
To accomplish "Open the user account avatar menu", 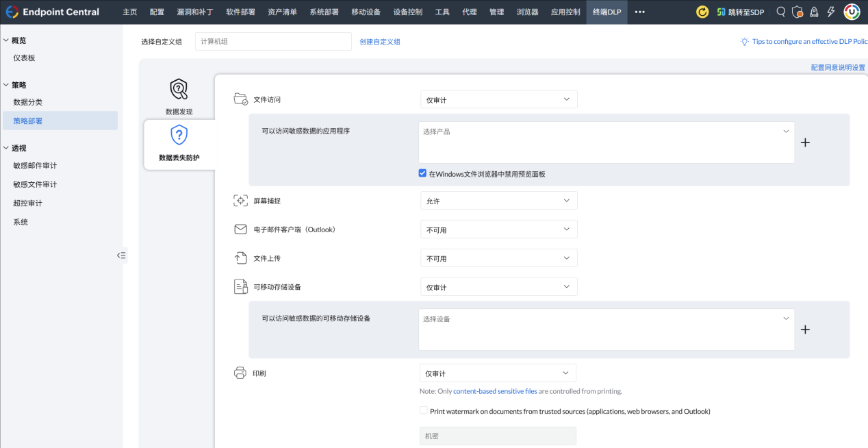I will point(851,12).
